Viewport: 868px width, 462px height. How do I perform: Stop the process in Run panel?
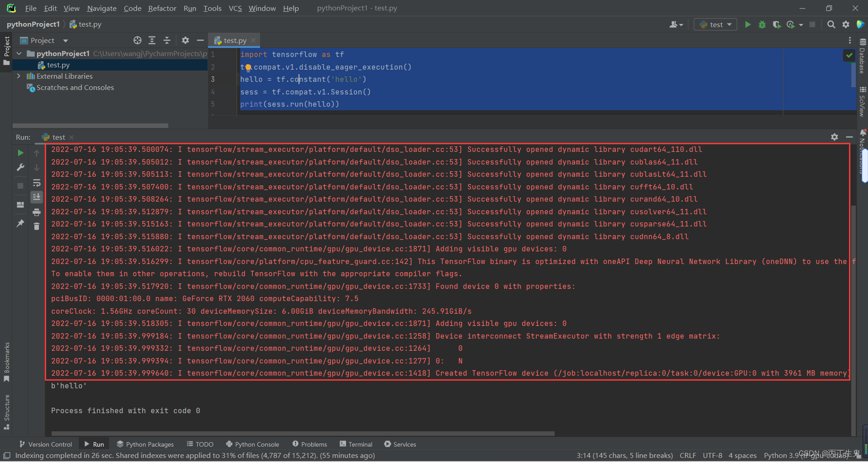click(20, 186)
